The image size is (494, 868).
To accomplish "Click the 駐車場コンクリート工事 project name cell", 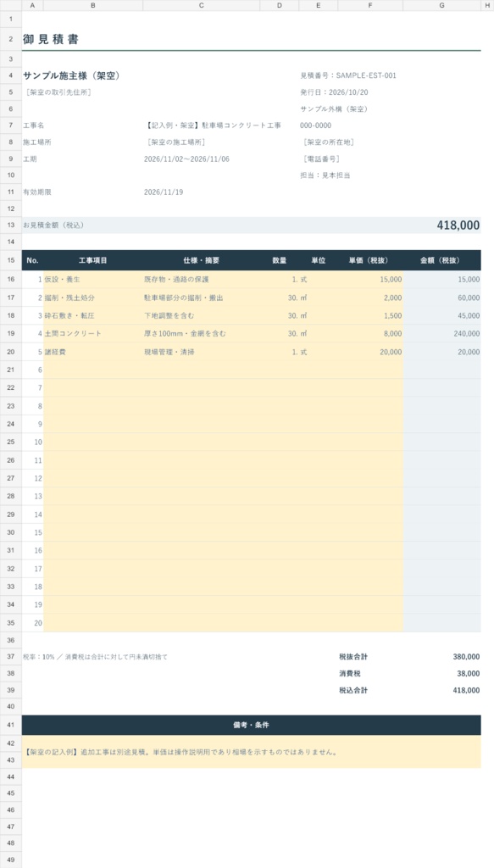I will coord(213,125).
